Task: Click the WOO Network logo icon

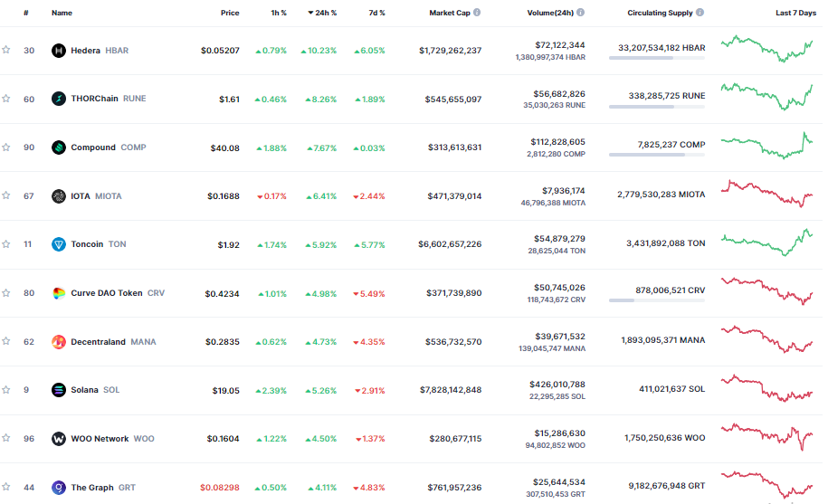Action: coord(59,439)
